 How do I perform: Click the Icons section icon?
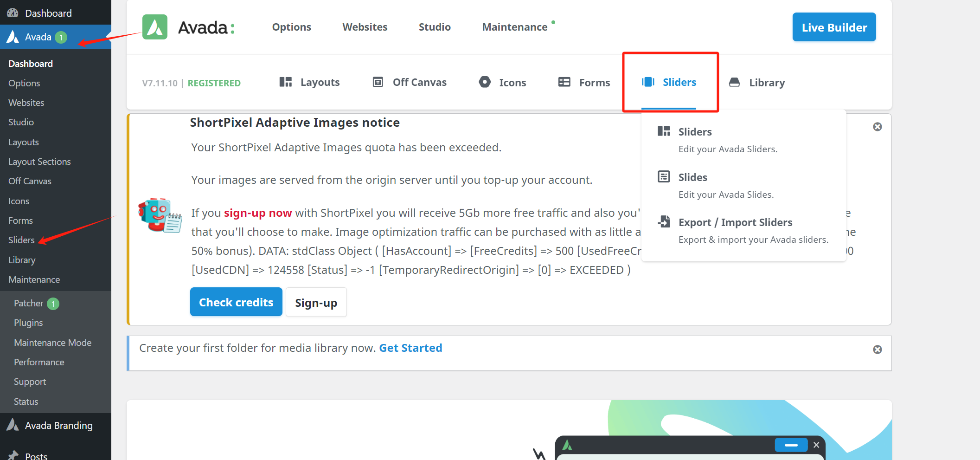[x=484, y=82]
